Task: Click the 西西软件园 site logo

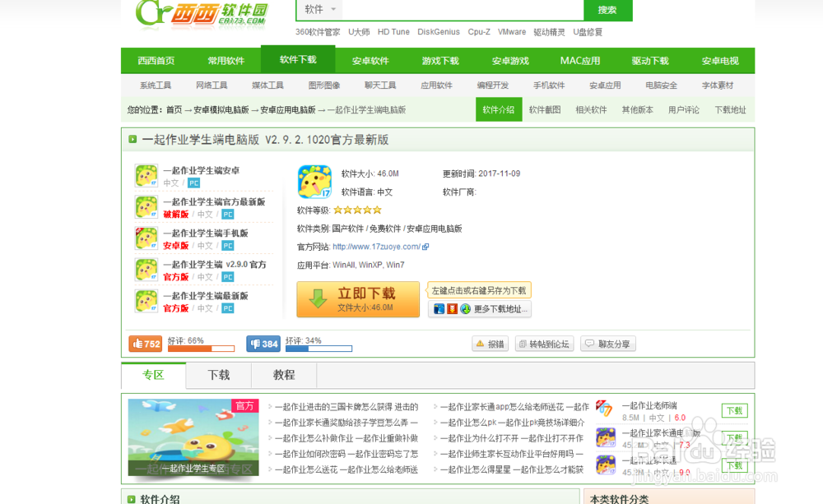Action: tap(202, 13)
